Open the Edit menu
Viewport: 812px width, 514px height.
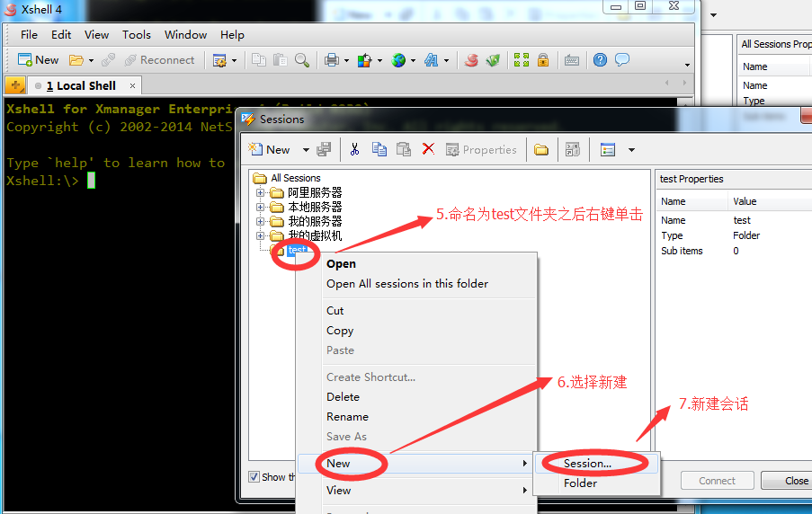[x=61, y=35]
